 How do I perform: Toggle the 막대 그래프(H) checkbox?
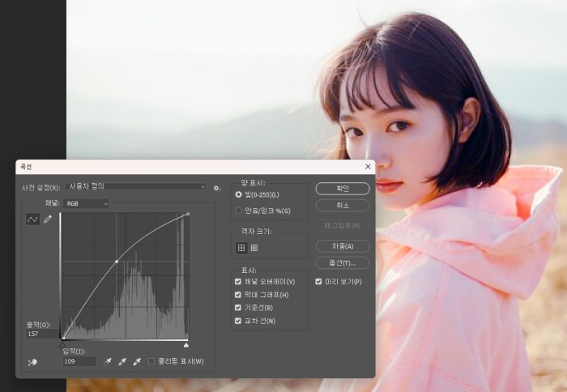238,295
